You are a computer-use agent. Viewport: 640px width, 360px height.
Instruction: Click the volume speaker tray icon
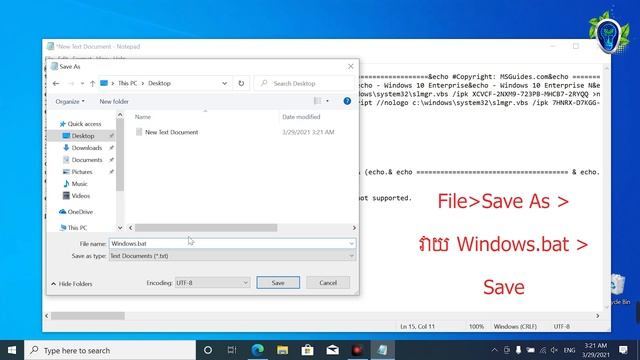click(554, 350)
